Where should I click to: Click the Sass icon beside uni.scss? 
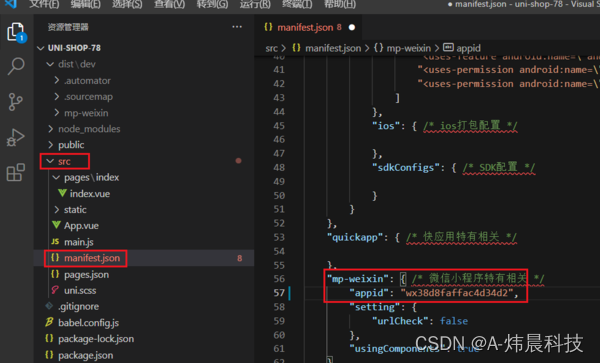point(55,290)
